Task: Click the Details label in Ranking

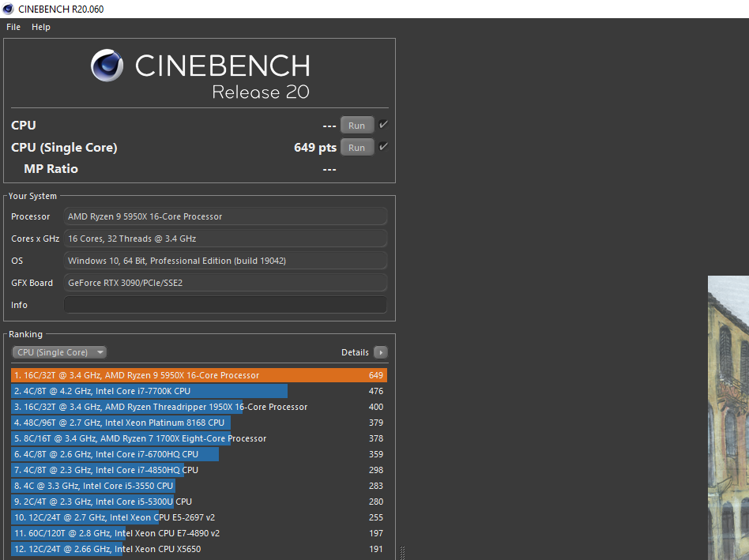Action: (355, 352)
